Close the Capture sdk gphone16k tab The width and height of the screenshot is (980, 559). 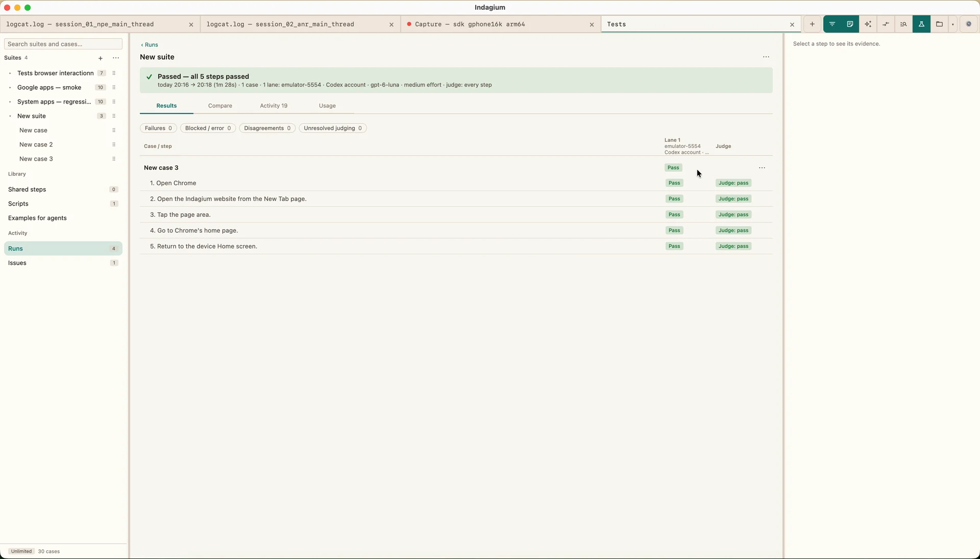592,24
